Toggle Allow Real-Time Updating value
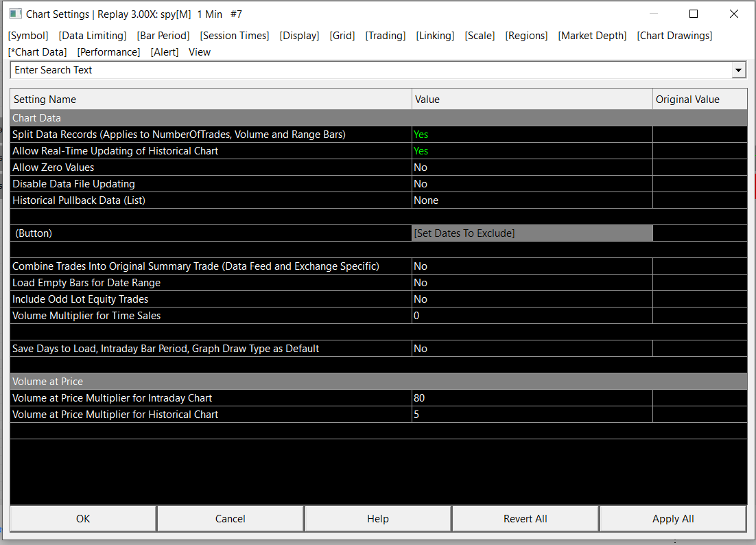756x545 pixels. 532,151
